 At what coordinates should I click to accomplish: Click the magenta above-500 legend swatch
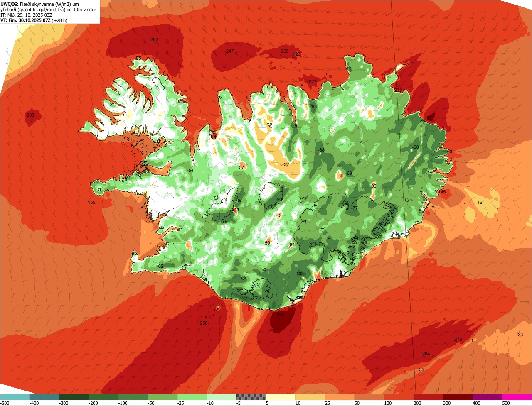point(517,397)
